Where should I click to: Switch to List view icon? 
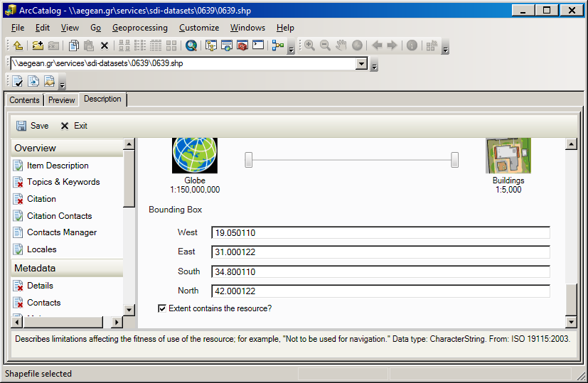click(140, 45)
